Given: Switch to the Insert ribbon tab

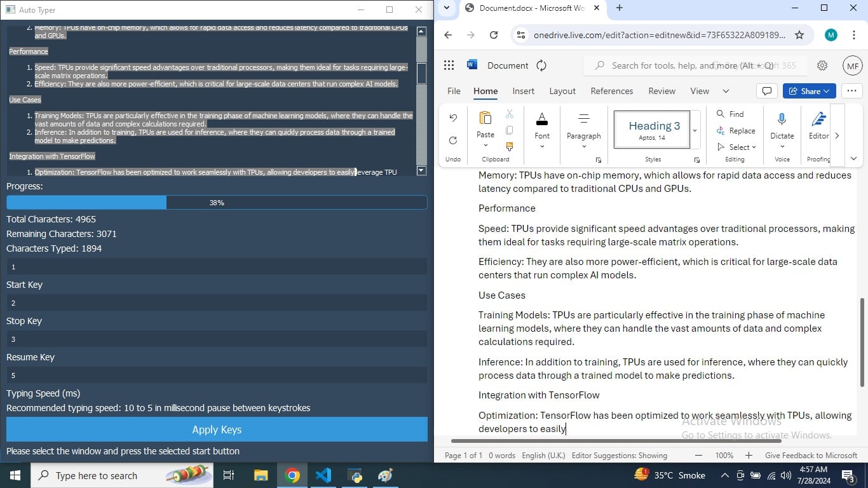Looking at the screenshot, I should 523,91.
